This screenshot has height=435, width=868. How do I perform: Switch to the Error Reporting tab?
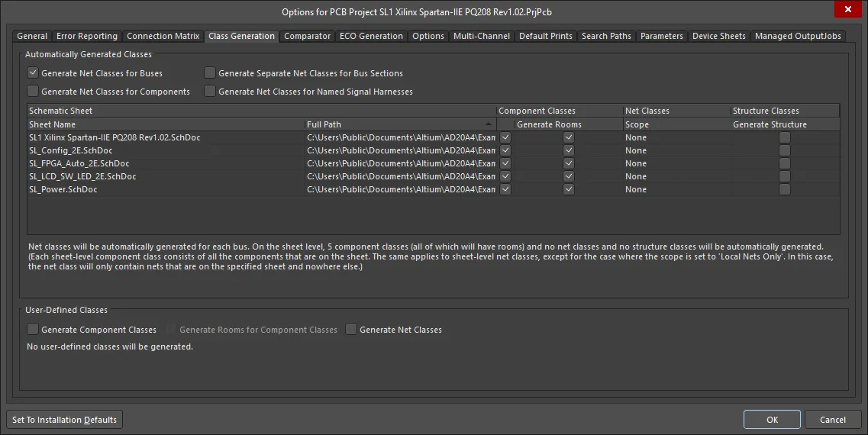click(x=87, y=36)
